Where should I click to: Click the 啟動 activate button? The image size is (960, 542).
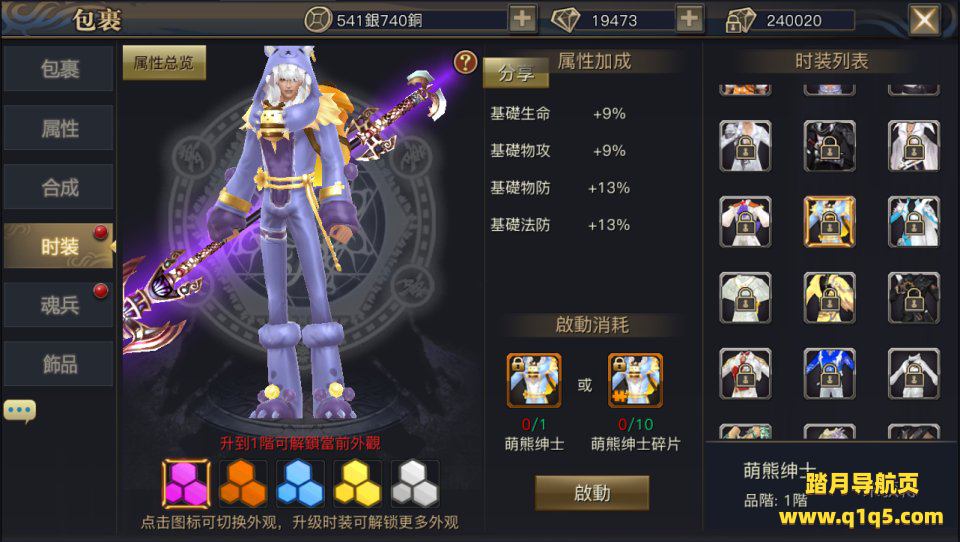[592, 493]
